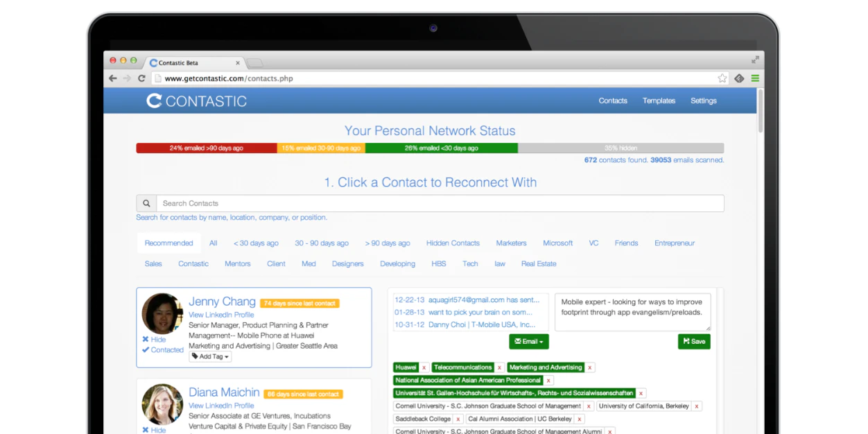Select the Real Estate tag tab
The image size is (868, 434).
[539, 264]
